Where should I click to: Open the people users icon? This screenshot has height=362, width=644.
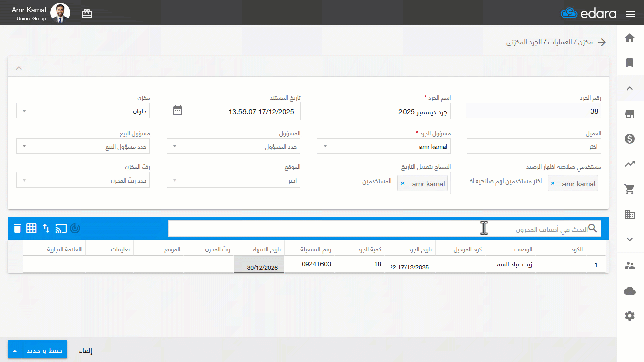click(630, 265)
